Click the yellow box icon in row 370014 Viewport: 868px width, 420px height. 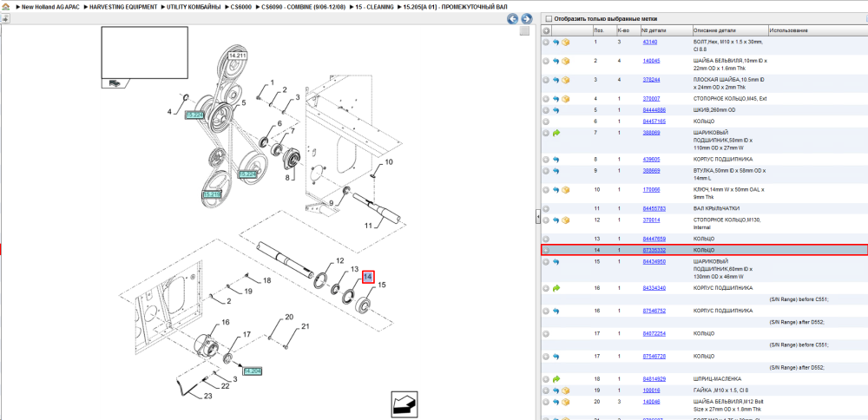pos(566,220)
